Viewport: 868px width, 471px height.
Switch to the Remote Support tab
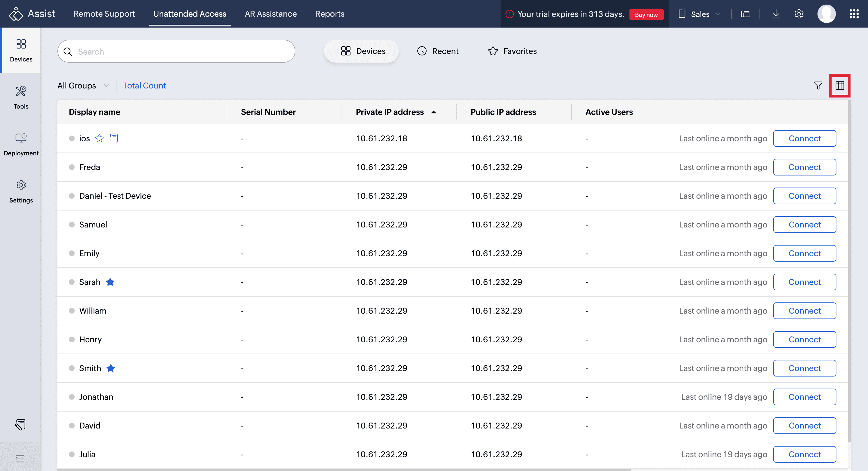point(104,14)
